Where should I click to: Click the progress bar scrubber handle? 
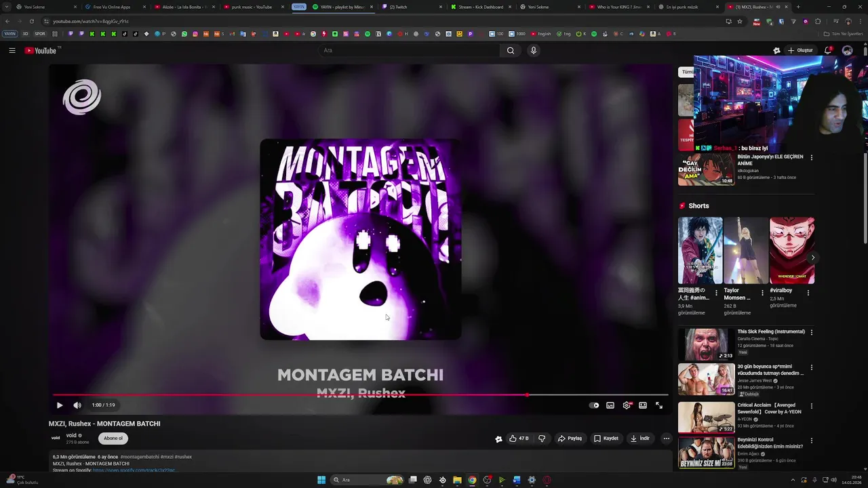click(527, 394)
